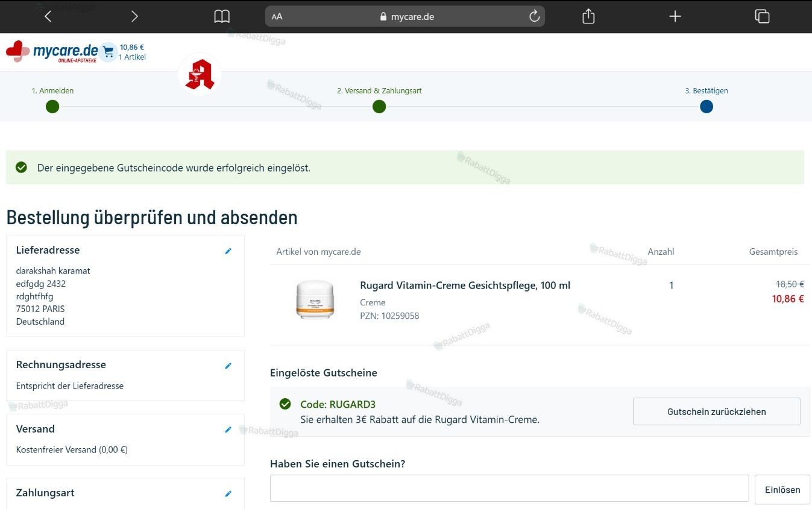Show all open tabs overview icon

tap(762, 16)
